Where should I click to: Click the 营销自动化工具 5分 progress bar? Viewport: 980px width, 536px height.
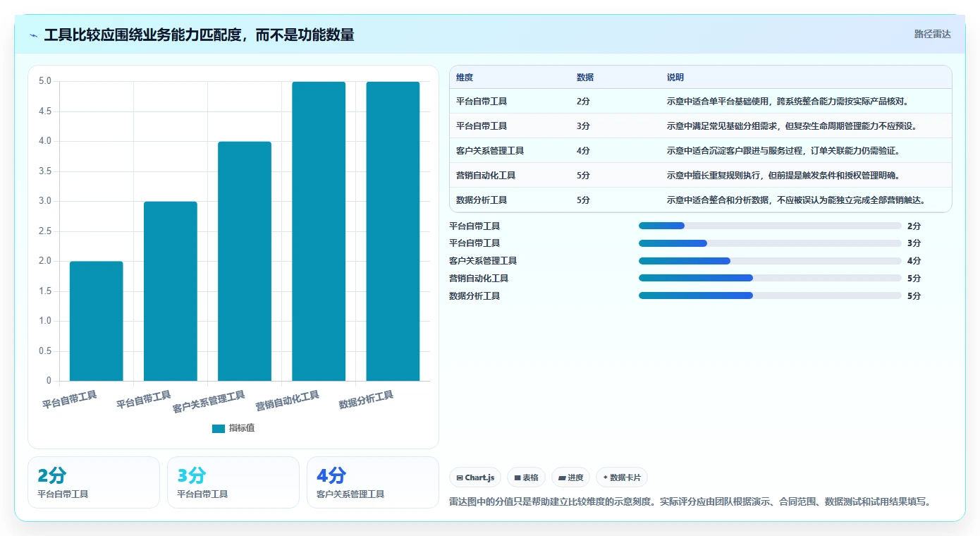(770, 278)
